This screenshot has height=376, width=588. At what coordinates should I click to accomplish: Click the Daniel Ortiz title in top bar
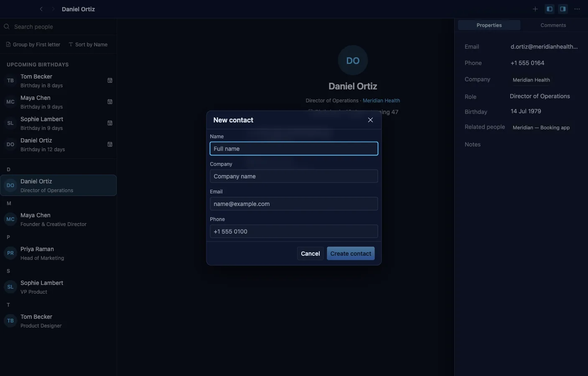point(78,9)
